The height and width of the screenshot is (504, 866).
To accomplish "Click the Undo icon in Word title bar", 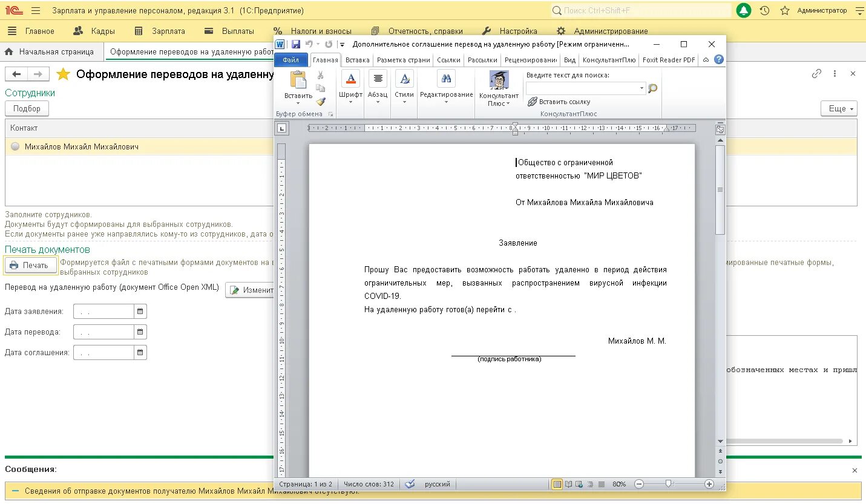I will click(309, 44).
